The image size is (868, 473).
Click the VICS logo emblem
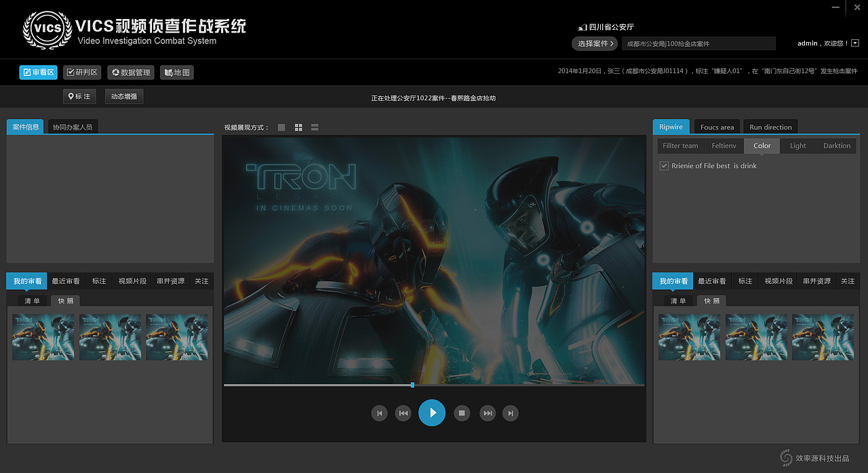click(x=47, y=30)
